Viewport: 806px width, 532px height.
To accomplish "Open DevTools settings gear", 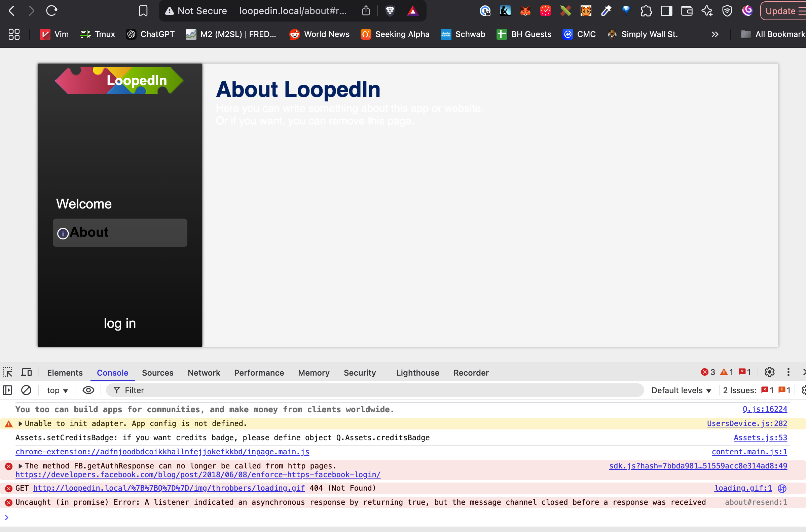I will [x=769, y=372].
